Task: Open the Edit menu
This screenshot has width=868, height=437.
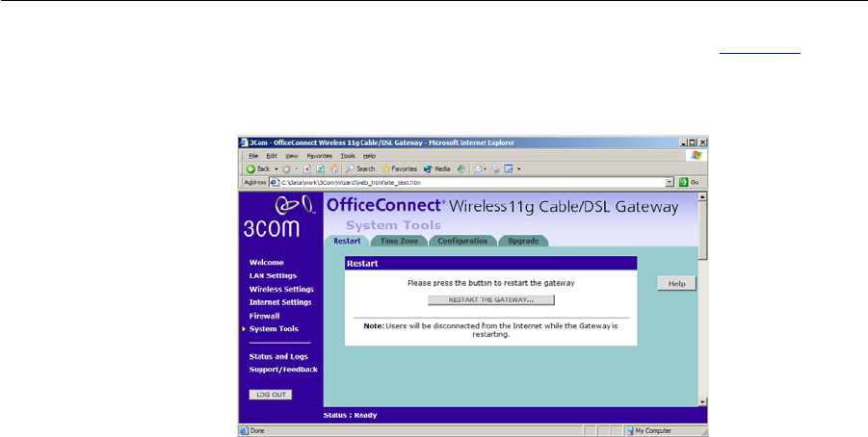Action: click(272, 156)
